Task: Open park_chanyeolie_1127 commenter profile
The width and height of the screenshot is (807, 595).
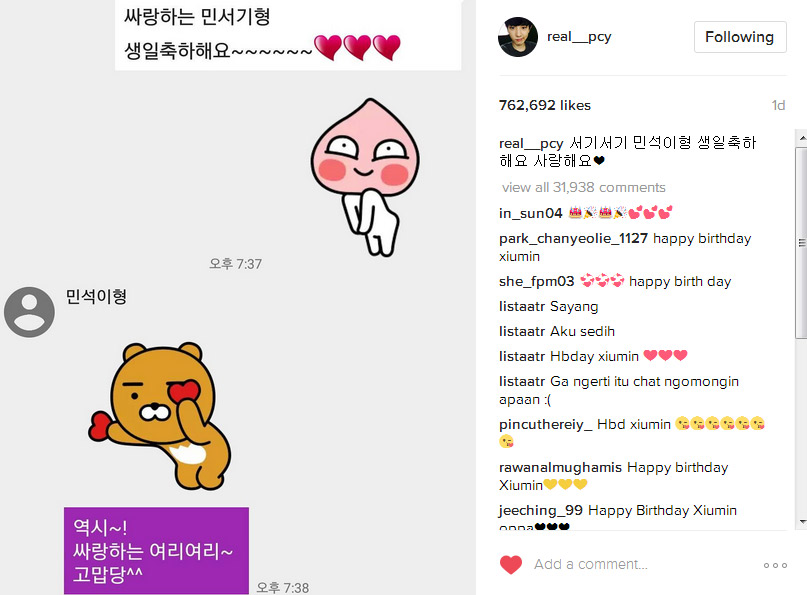Action: tap(573, 238)
